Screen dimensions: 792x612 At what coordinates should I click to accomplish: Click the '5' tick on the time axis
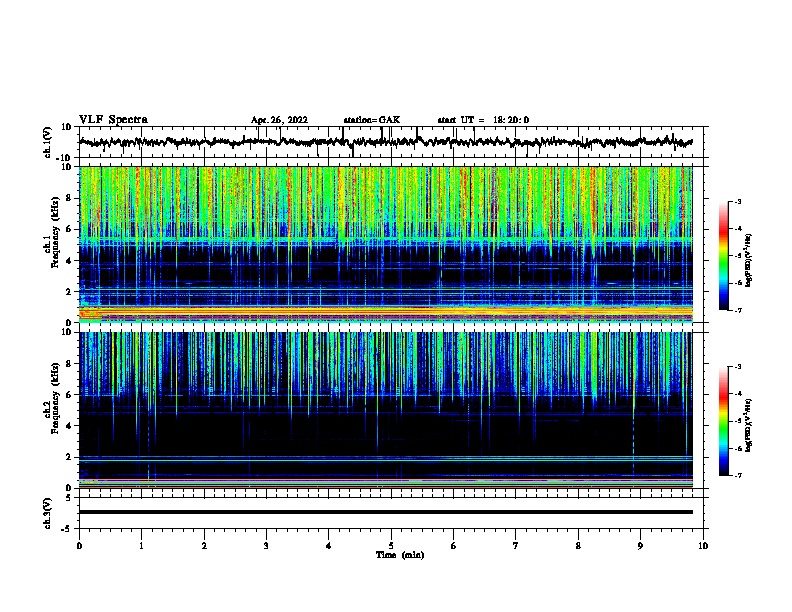391,546
